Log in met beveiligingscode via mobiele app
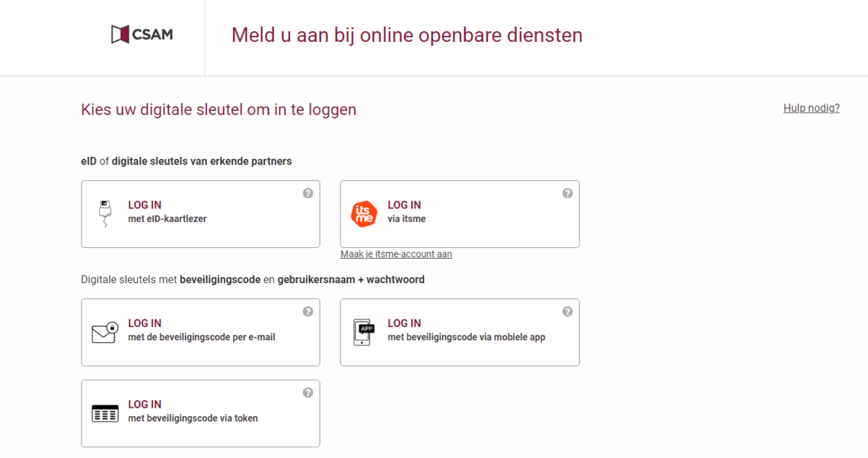This screenshot has width=868, height=458. (460, 332)
